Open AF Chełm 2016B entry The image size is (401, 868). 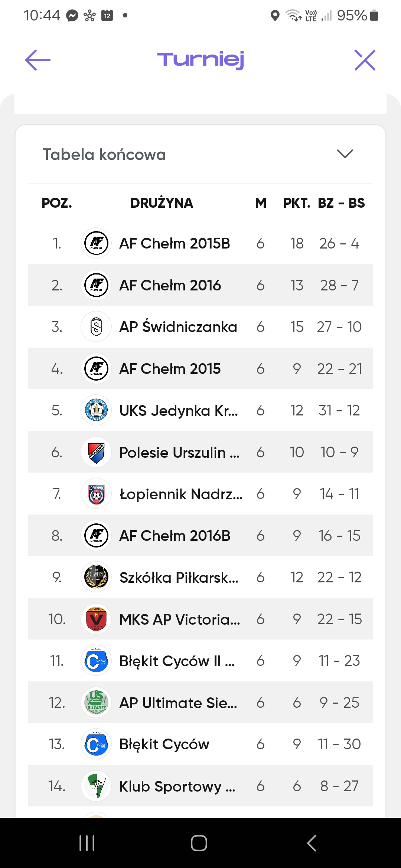point(200,535)
